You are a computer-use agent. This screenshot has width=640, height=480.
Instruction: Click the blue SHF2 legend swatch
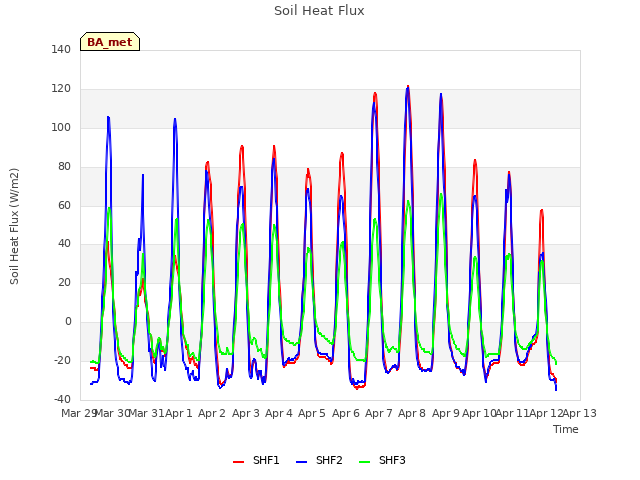point(301,462)
